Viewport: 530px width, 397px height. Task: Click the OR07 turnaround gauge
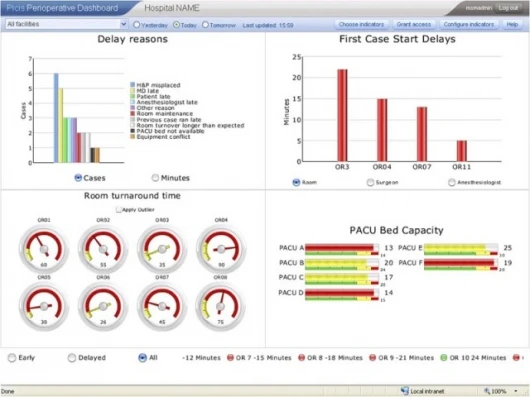(162, 306)
